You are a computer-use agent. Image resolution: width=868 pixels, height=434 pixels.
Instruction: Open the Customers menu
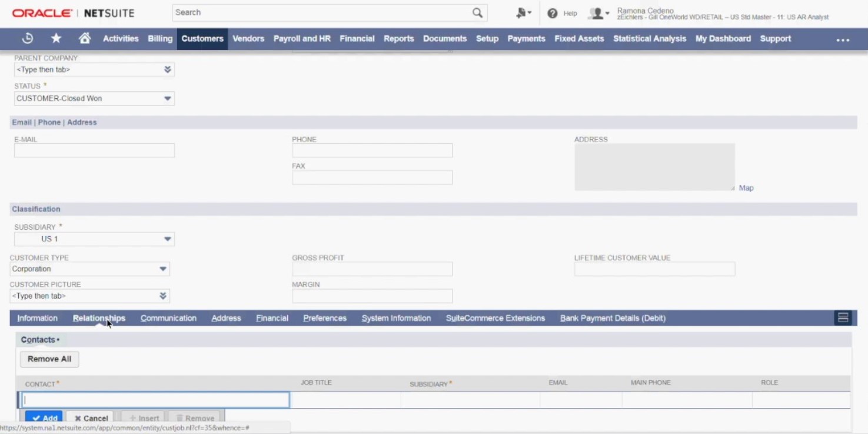tap(202, 39)
